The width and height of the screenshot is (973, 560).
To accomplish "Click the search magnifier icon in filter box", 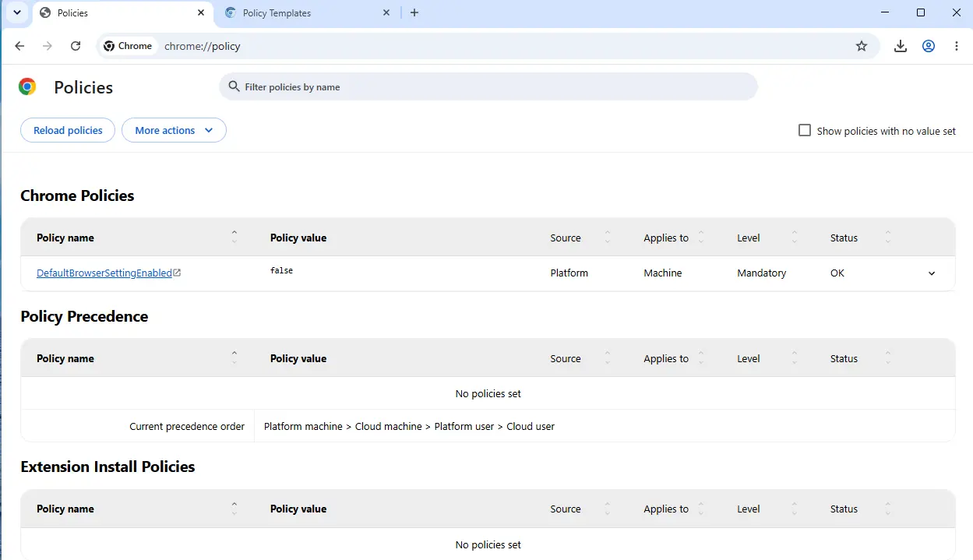I will tap(234, 86).
